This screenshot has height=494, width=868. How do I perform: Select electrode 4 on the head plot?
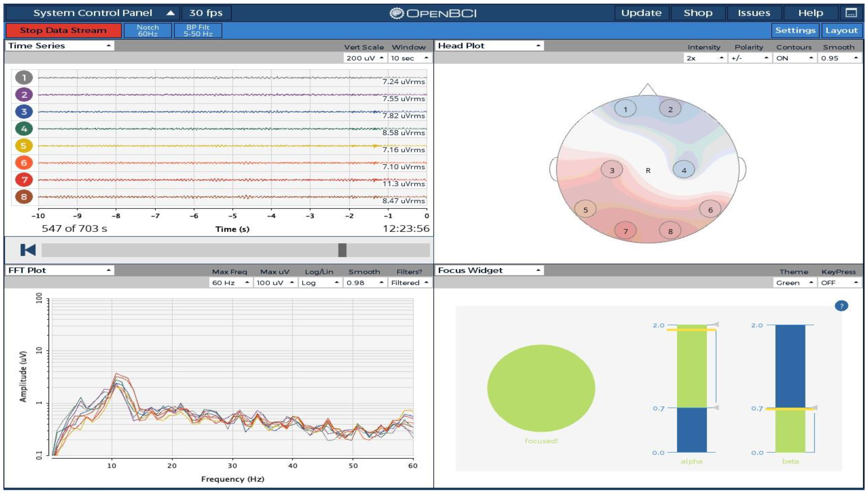(x=684, y=170)
